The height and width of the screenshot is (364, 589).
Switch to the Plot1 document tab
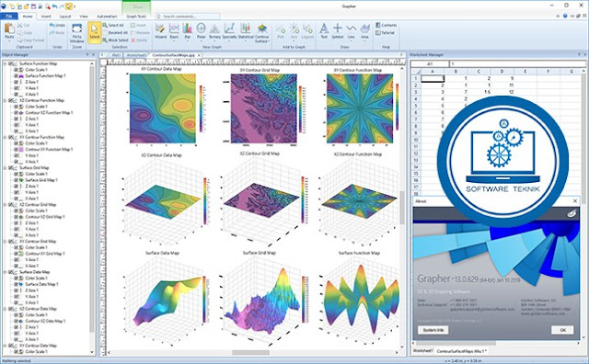(116, 55)
